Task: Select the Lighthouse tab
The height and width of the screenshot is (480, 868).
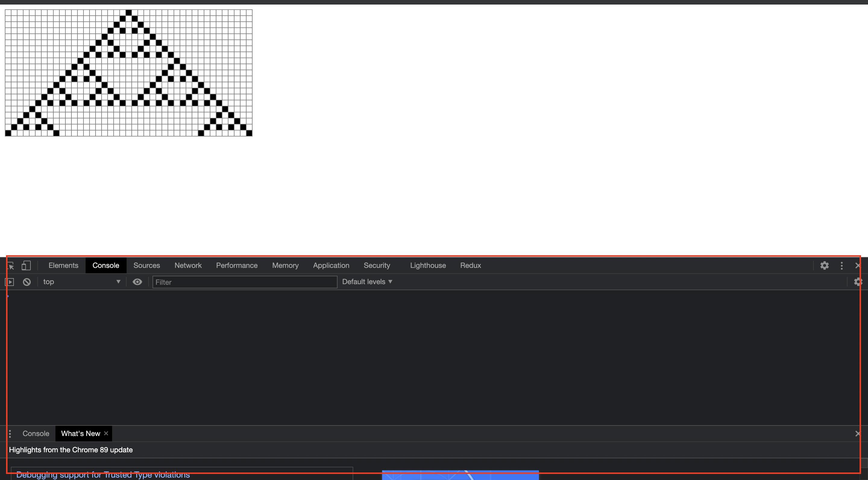Action: pos(428,265)
